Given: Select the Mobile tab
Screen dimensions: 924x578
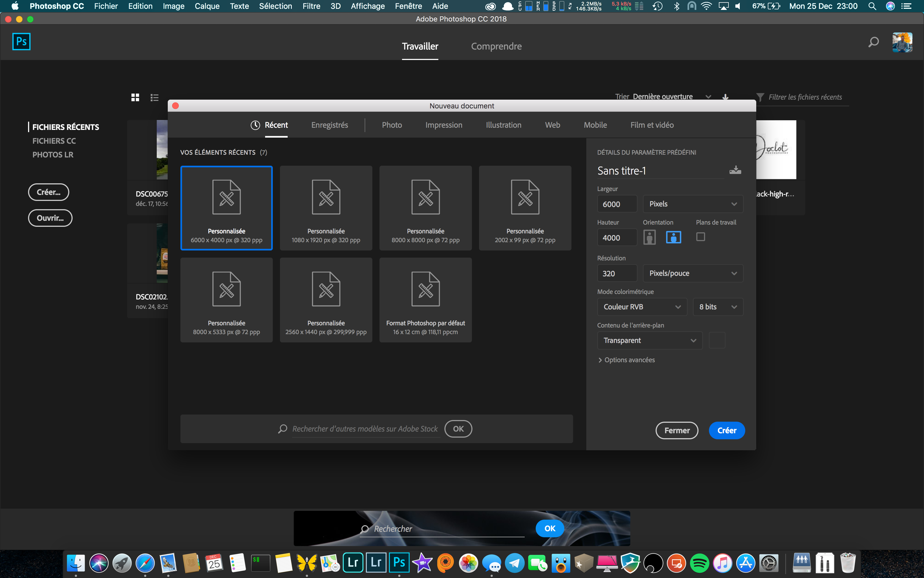Looking at the screenshot, I should pos(595,125).
